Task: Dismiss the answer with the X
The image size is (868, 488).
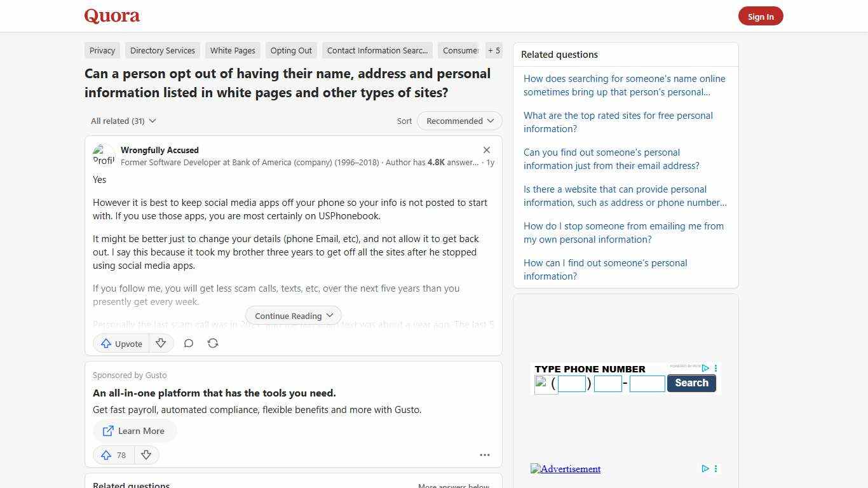Action: [x=486, y=150]
